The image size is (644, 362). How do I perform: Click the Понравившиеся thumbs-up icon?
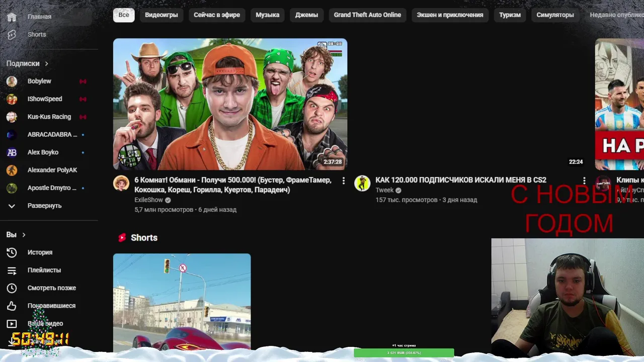12,306
